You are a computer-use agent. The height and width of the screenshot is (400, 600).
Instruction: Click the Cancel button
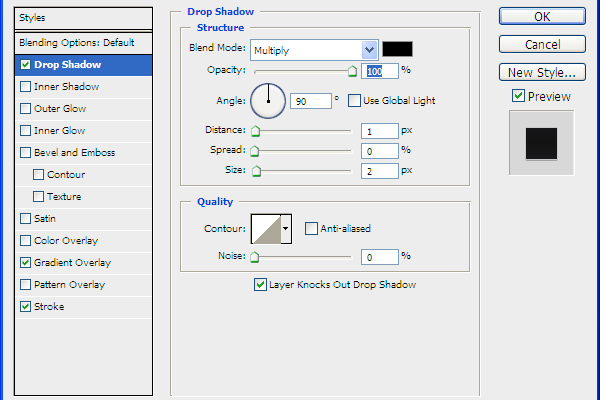(x=542, y=44)
